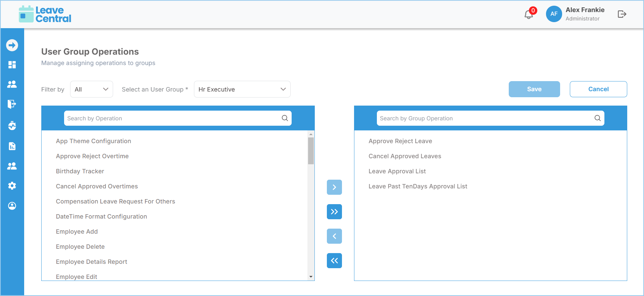This screenshot has width=644, height=296.
Task: Open the Hr Executive user group dropdown
Action: point(242,89)
